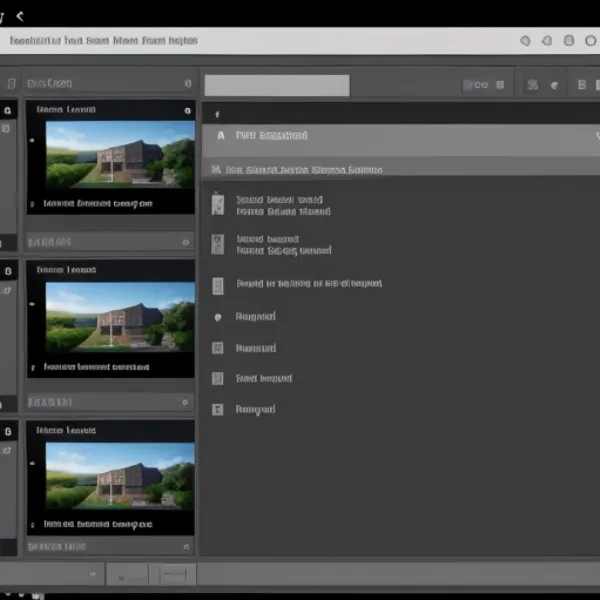Select the bottom house thumbnail in the left panel
Viewport: 600px width, 600px height.
click(x=121, y=474)
